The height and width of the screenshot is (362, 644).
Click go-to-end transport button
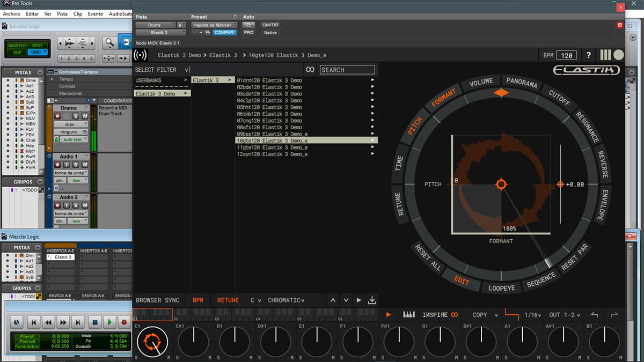point(78,322)
